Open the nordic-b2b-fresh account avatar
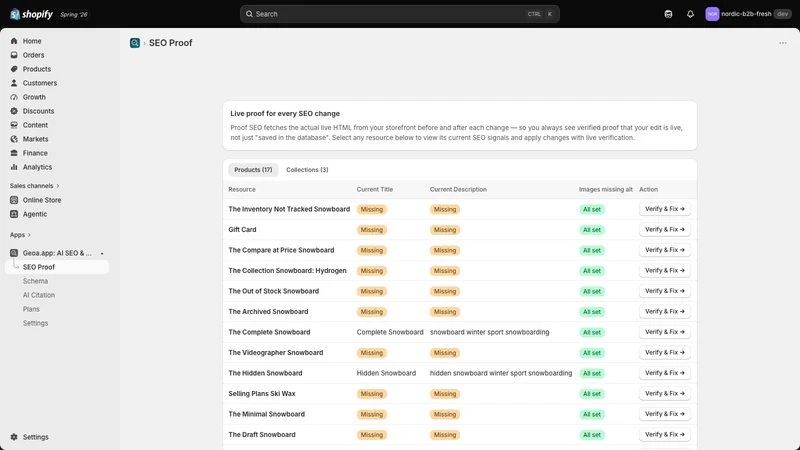The width and height of the screenshot is (800, 450). click(x=712, y=14)
